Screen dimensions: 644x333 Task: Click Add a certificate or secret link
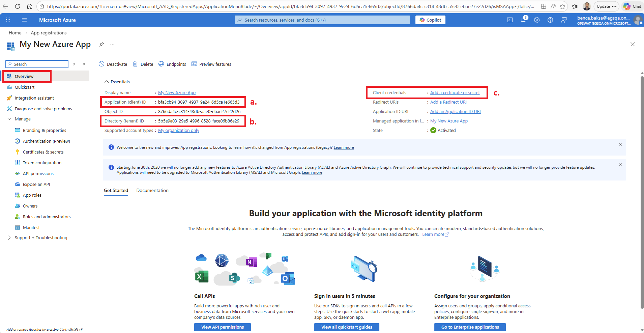pos(455,93)
